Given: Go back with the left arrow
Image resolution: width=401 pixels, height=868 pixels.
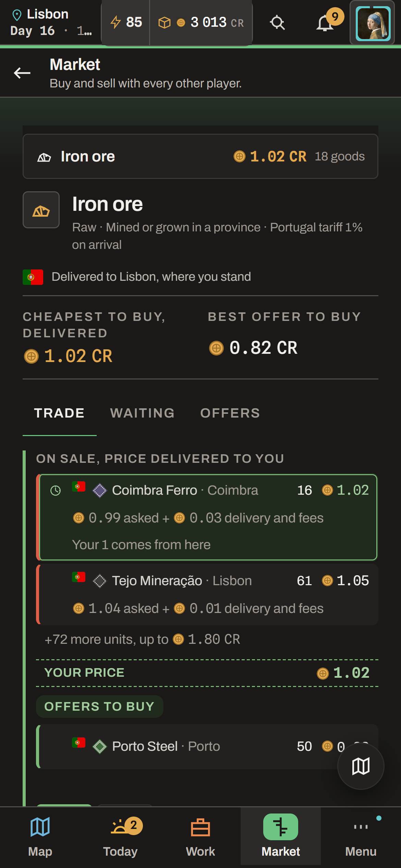Looking at the screenshot, I should 22,73.
